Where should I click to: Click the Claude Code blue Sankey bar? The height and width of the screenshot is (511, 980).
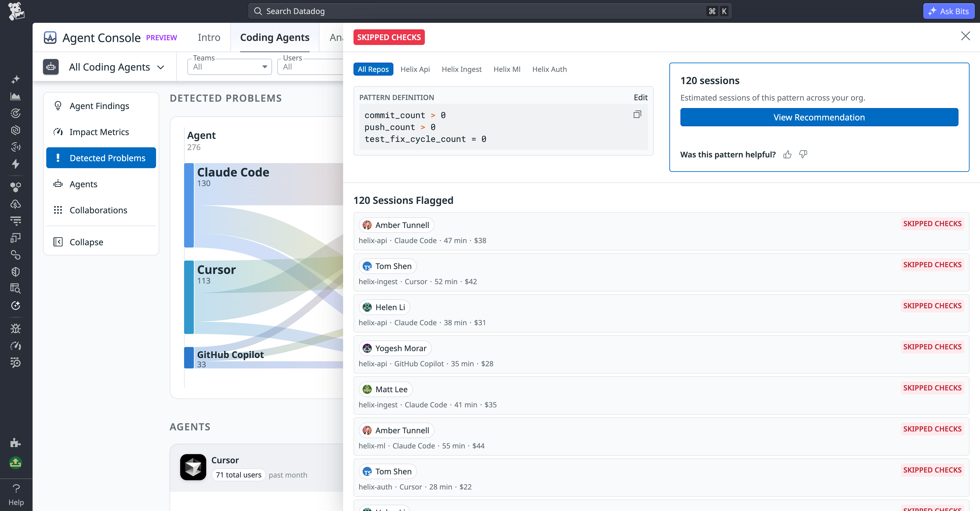(x=189, y=205)
